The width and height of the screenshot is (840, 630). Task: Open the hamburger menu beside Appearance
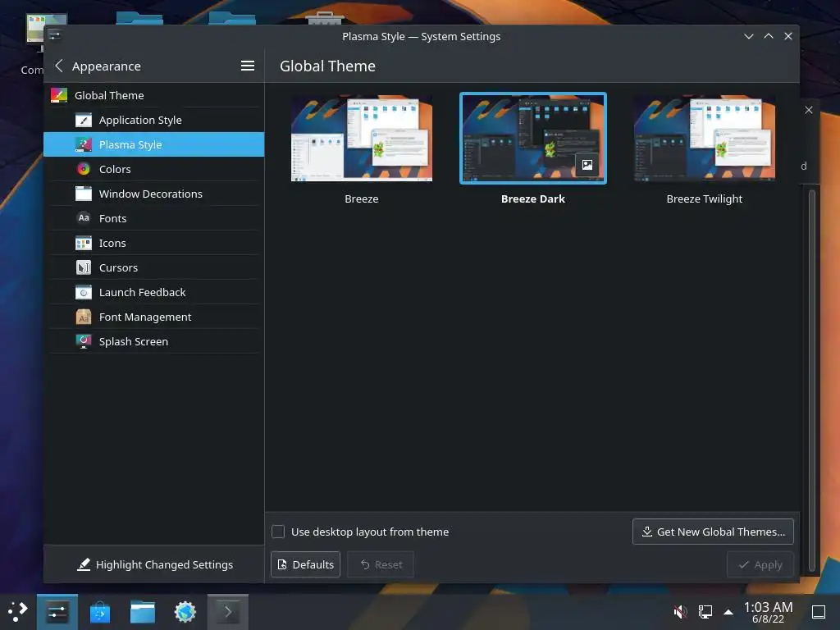tap(247, 66)
